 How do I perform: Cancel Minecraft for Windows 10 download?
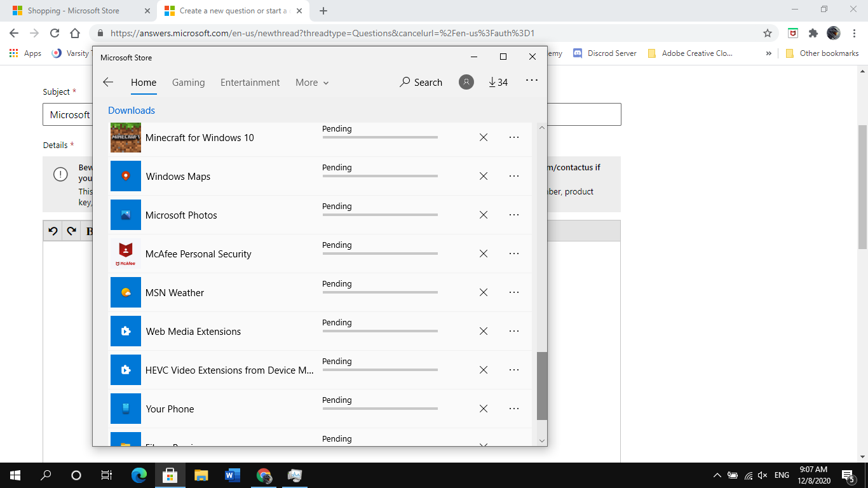coord(484,137)
